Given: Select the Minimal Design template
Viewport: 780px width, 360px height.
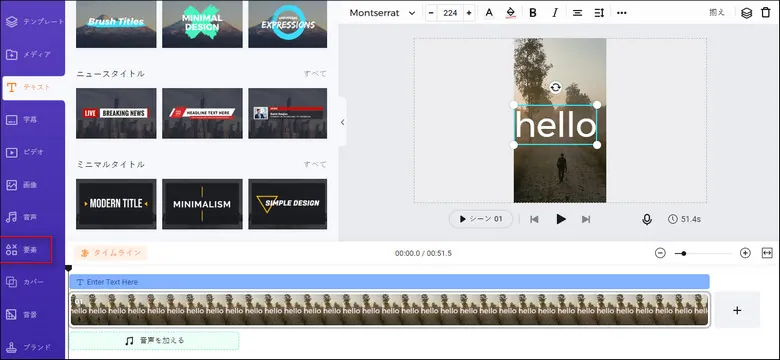Looking at the screenshot, I should click(x=202, y=24).
